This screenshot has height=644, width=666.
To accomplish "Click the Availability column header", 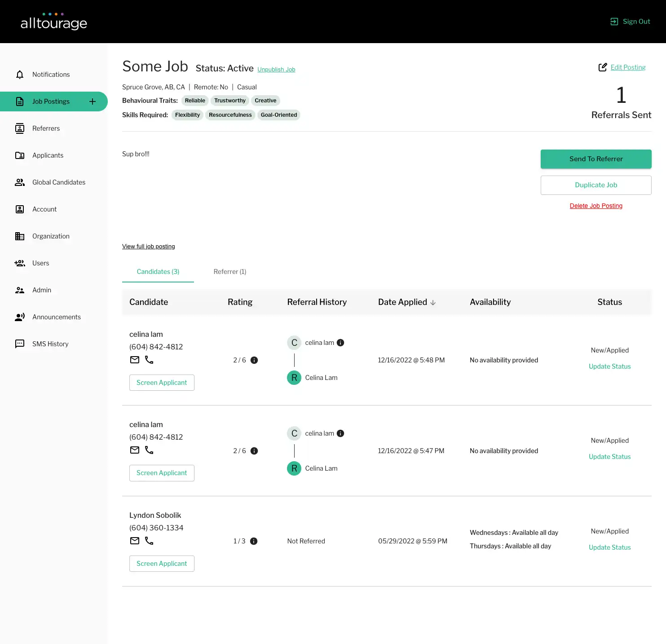I will coord(490,302).
